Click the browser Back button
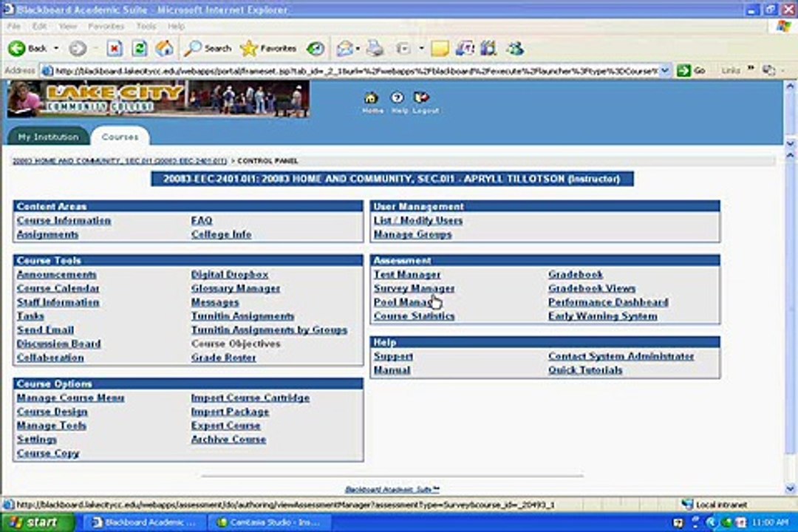The width and height of the screenshot is (798, 532). (27, 48)
